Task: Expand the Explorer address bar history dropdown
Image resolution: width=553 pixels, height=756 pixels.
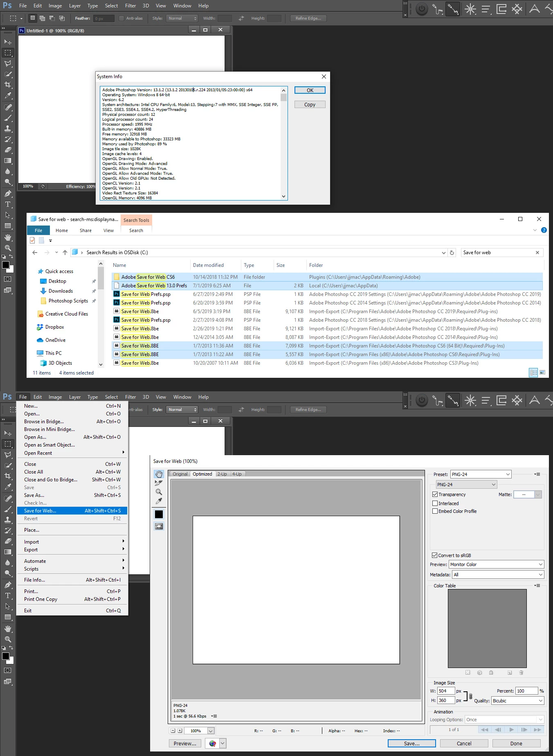Action: click(x=444, y=253)
